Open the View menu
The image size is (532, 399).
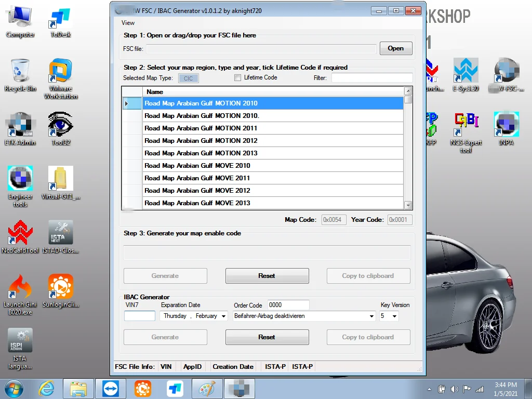click(x=128, y=23)
